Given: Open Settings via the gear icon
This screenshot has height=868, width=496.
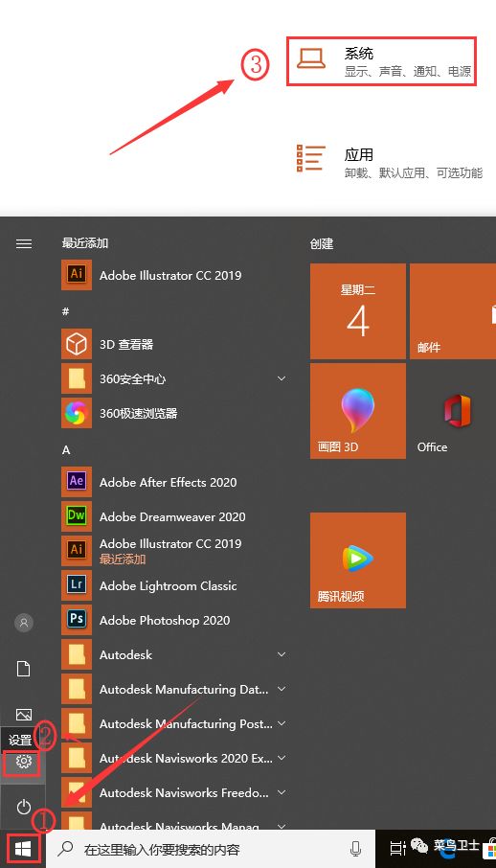Looking at the screenshot, I should point(23,762).
